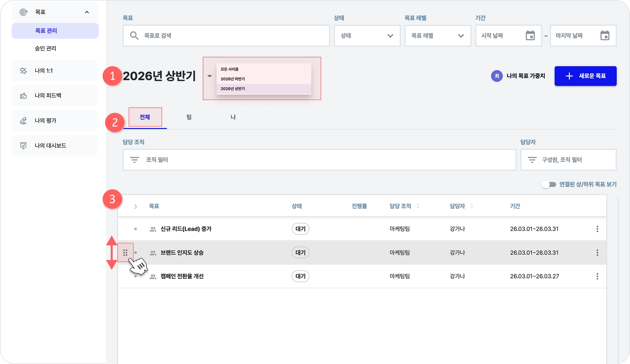Open more options for 캠페인 전환율 개선 row
Image resolution: width=630 pixels, height=364 pixels.
coord(597,276)
